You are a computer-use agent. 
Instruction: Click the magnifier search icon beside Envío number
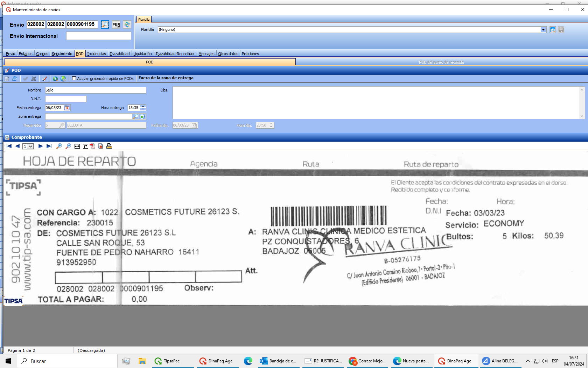coord(105,25)
